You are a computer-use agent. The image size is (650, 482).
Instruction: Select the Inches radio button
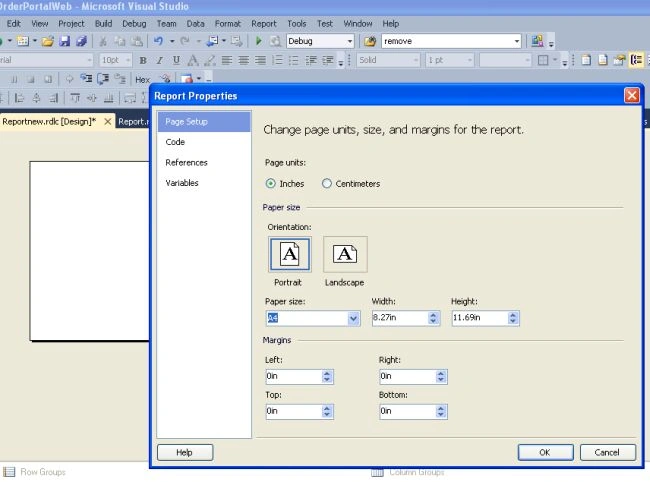(x=270, y=184)
